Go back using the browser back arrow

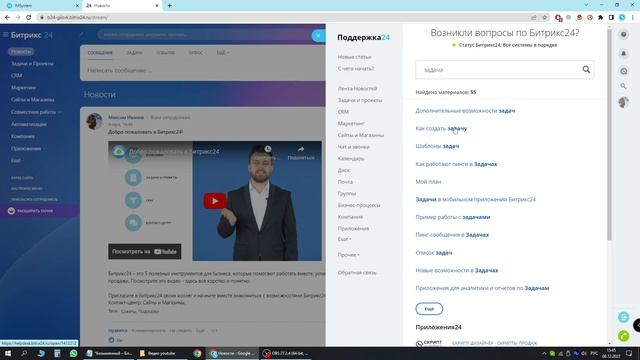7,18
